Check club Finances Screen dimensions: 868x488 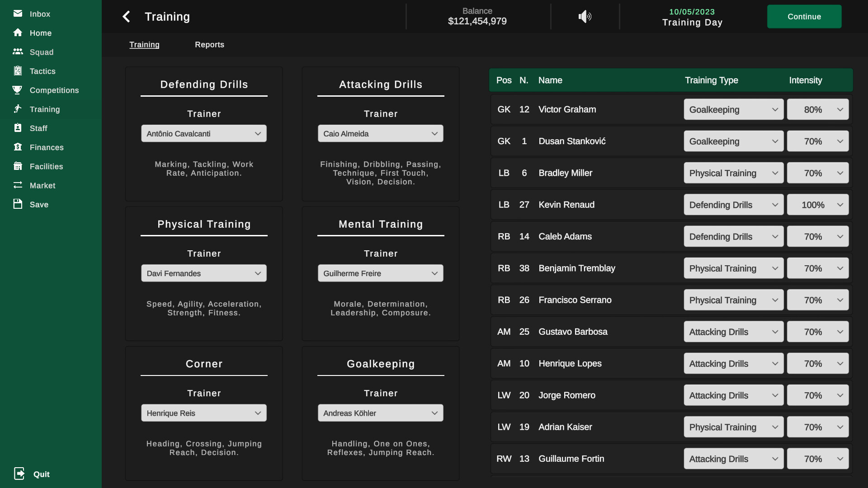[x=46, y=147]
